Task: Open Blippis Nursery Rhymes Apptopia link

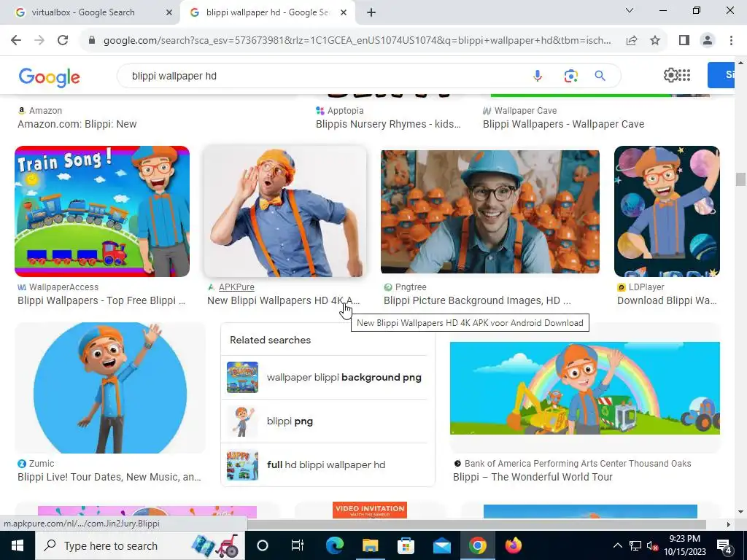Action: click(x=388, y=124)
